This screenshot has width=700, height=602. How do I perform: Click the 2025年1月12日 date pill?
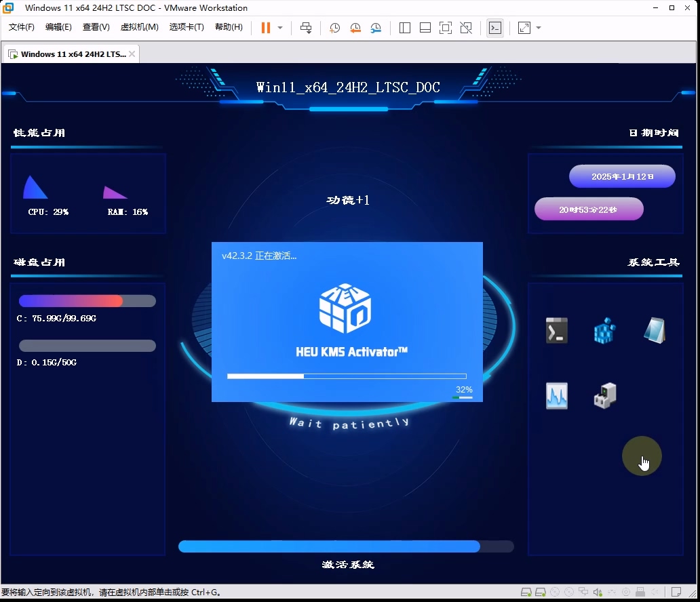622,176
